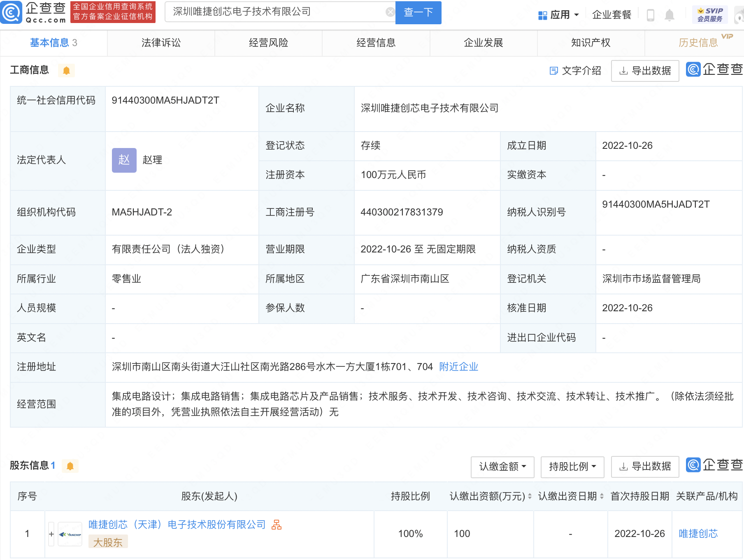744x560 pixels.
Task: Open the equity structure icon after the shareholder name
Action: [x=277, y=525]
